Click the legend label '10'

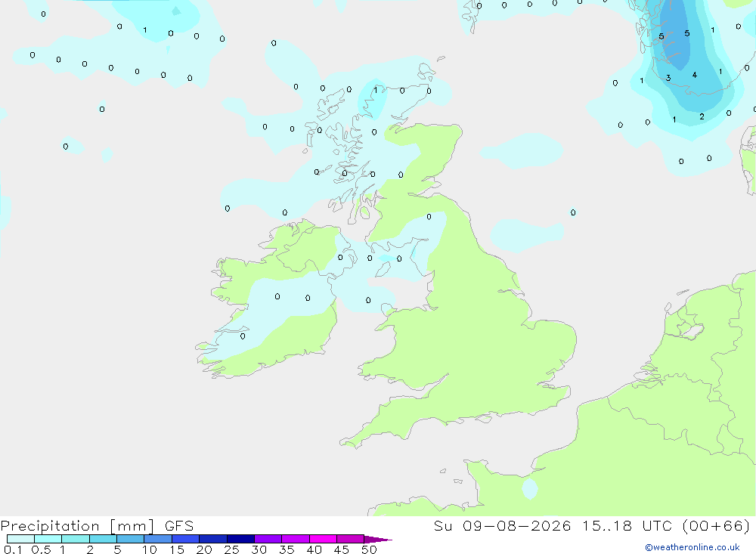[150, 549]
